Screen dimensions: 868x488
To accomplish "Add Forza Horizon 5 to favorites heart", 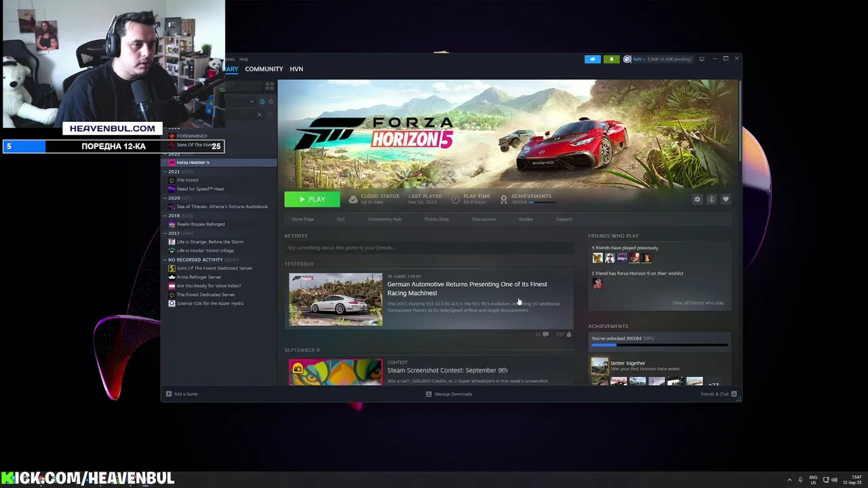I will [x=726, y=199].
